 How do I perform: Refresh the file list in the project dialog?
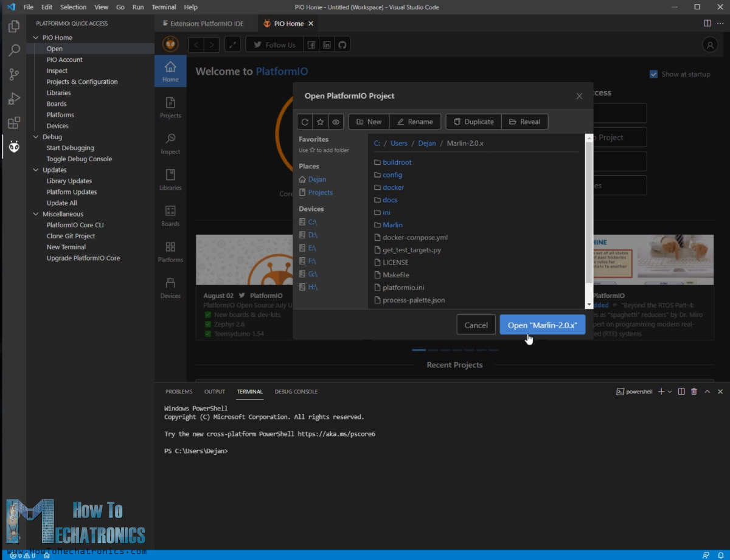(305, 122)
